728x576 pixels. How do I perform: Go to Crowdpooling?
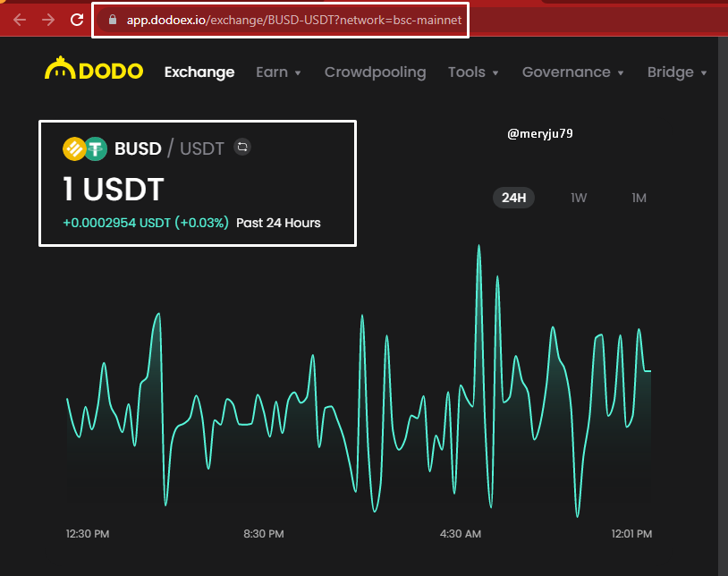[x=375, y=72]
